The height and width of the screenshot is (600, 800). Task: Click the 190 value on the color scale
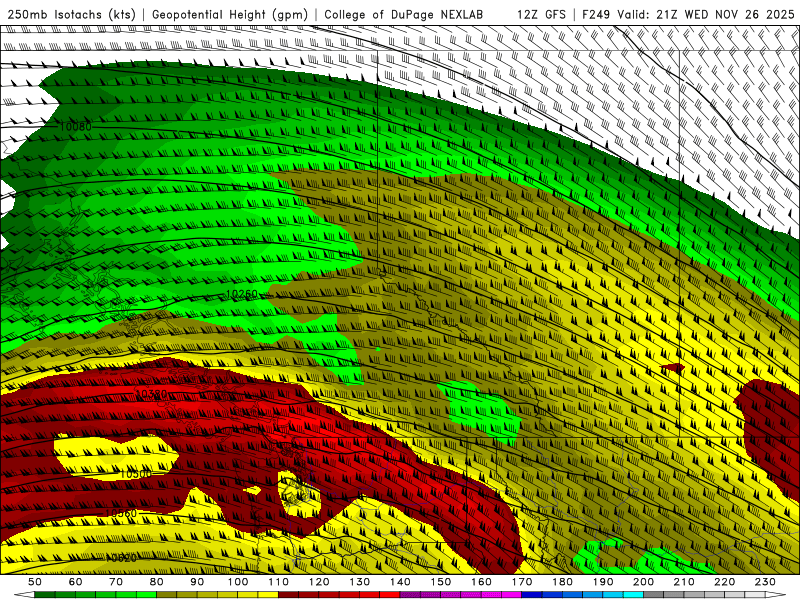click(x=603, y=582)
